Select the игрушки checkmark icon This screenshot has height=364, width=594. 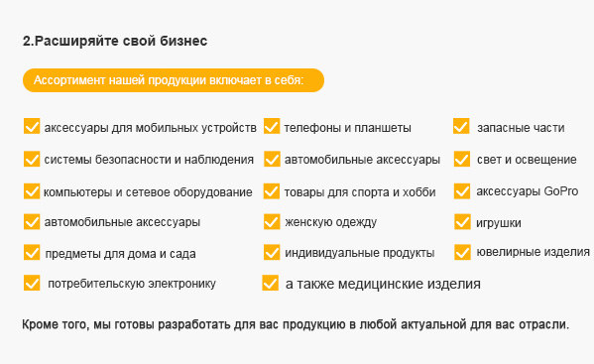(x=462, y=222)
